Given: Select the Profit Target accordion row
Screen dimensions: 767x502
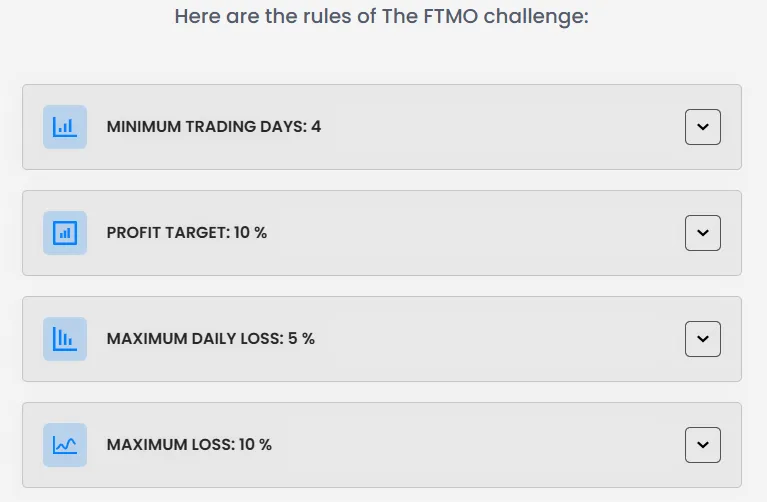Looking at the screenshot, I should (x=450, y=233).
